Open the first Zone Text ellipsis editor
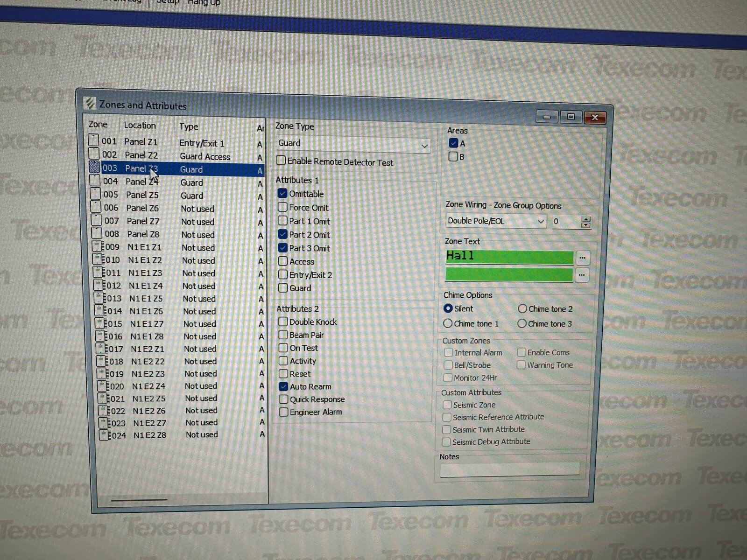Image resolution: width=747 pixels, height=560 pixels. click(582, 258)
